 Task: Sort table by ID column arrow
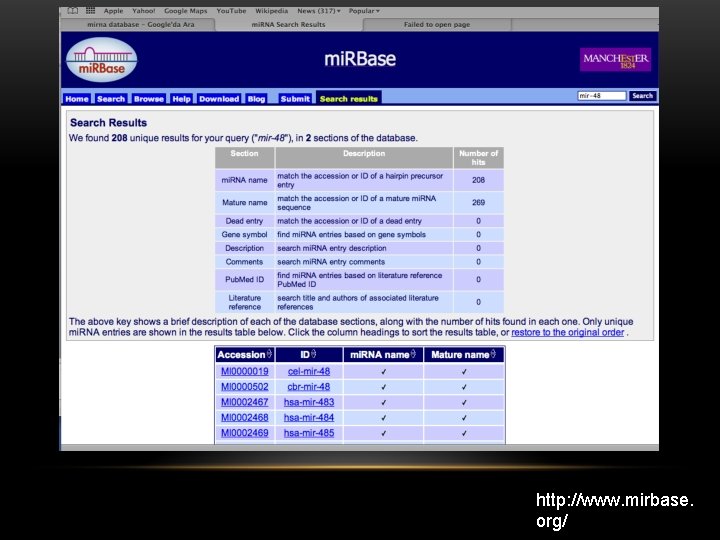tap(314, 354)
